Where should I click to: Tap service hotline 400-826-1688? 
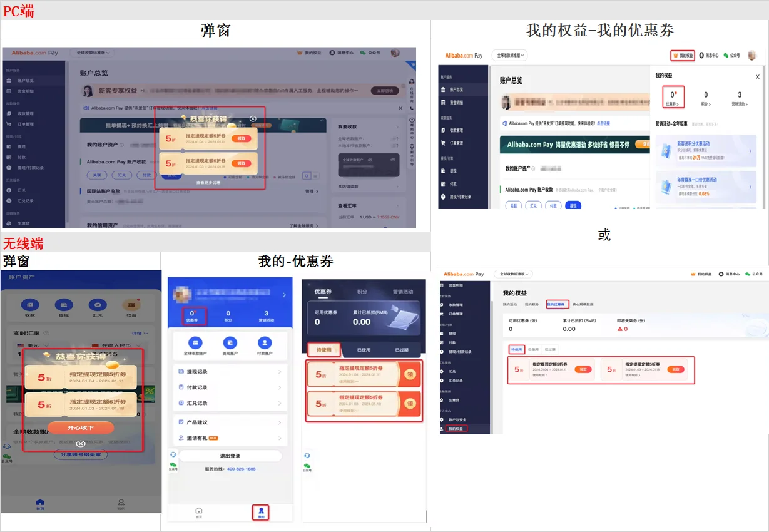[241, 469]
